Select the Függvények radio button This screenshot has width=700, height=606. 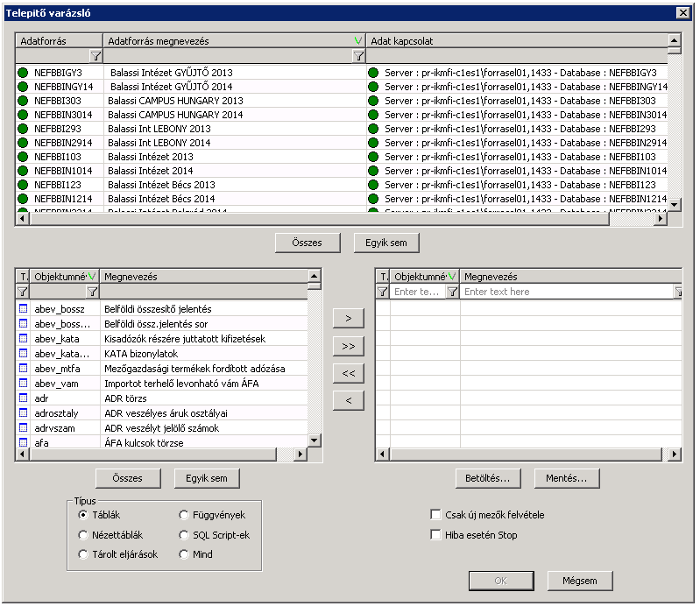183,515
